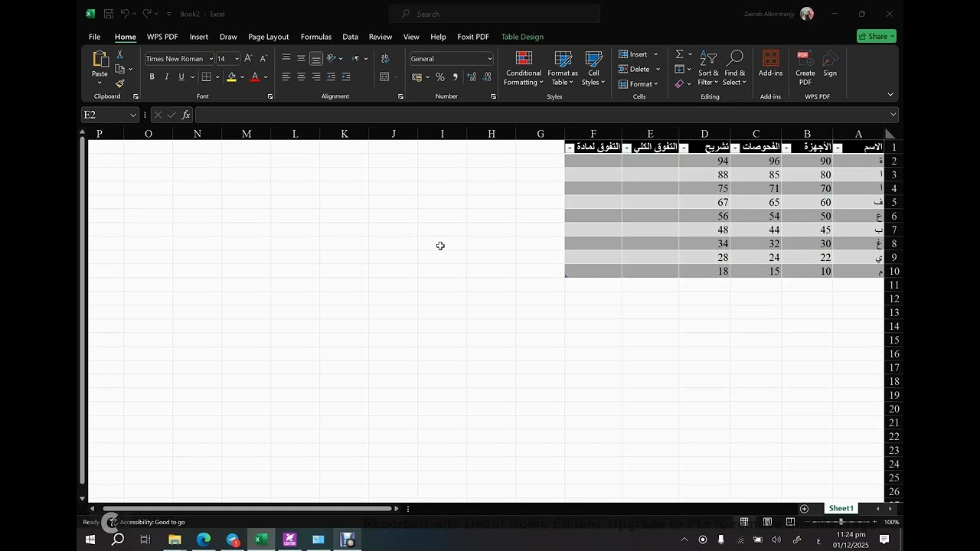The width and height of the screenshot is (980, 551).
Task: Click the zoom slider in status bar
Action: tap(841, 522)
